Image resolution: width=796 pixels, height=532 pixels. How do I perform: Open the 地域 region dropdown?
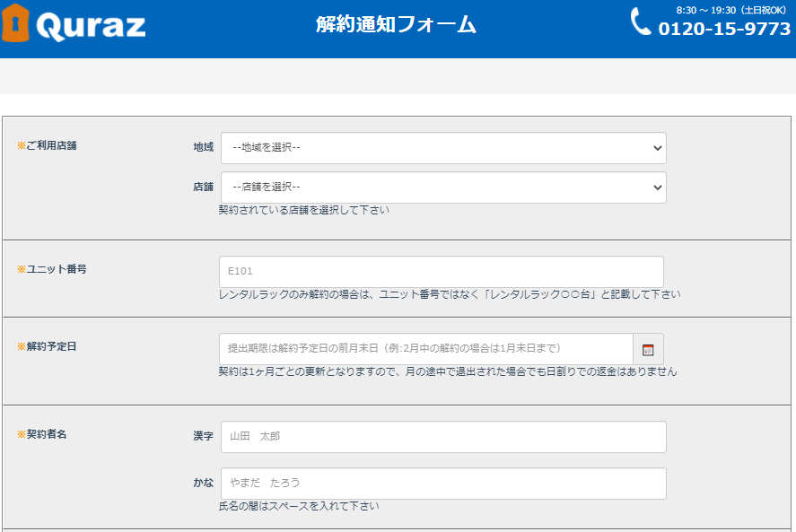[443, 148]
